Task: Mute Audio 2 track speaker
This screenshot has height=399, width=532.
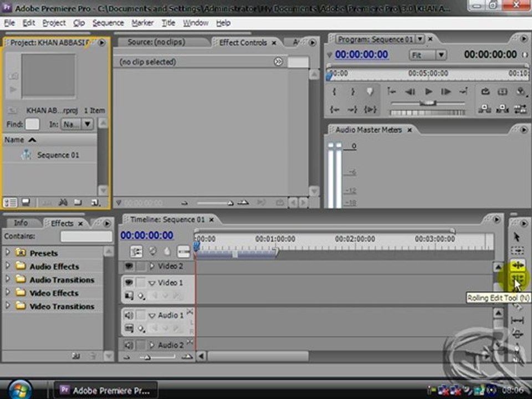Action: (129, 345)
